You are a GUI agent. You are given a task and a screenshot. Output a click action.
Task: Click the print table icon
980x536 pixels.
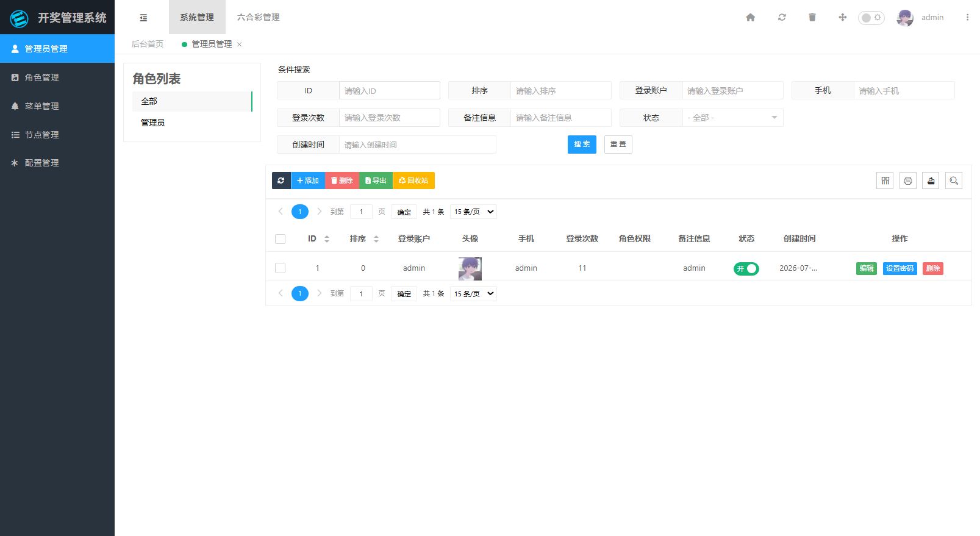[908, 180]
